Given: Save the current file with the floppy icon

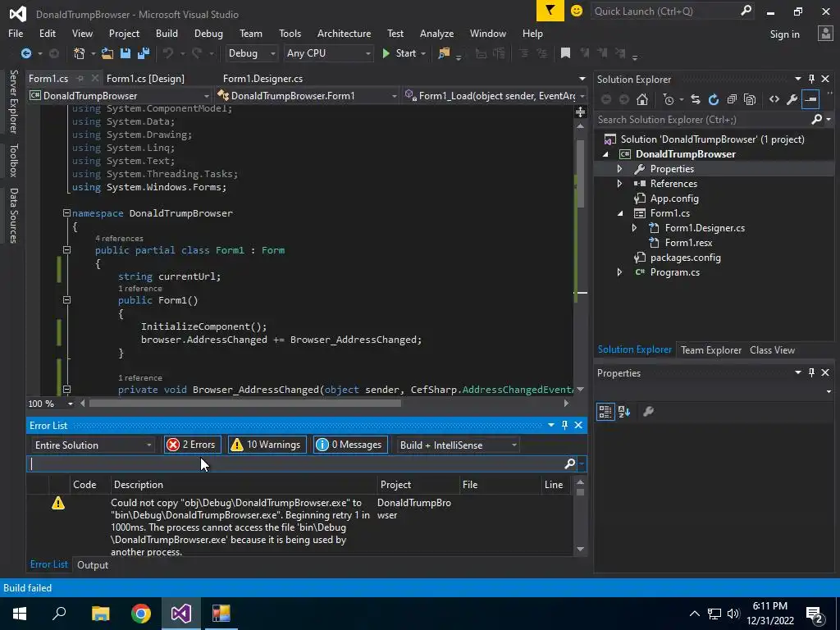Looking at the screenshot, I should (x=126, y=53).
